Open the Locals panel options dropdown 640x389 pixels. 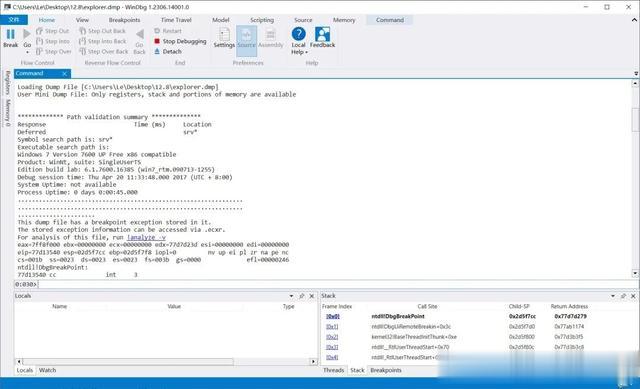tap(291, 296)
